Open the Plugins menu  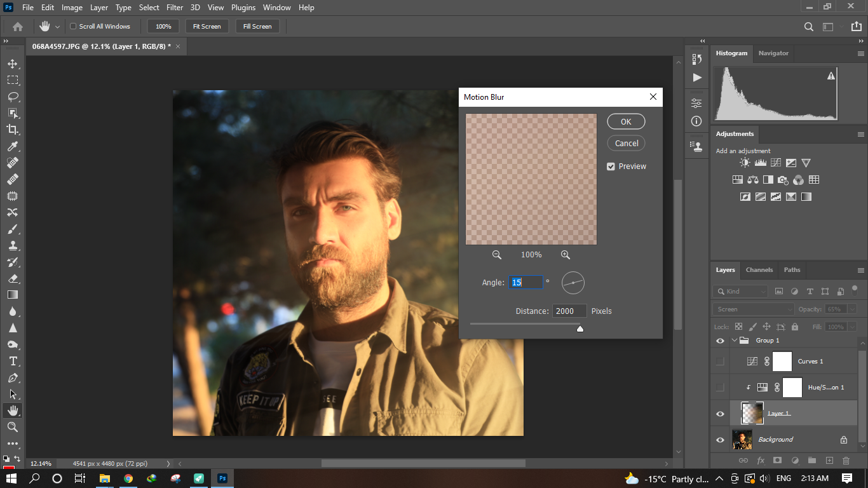pyautogui.click(x=243, y=8)
